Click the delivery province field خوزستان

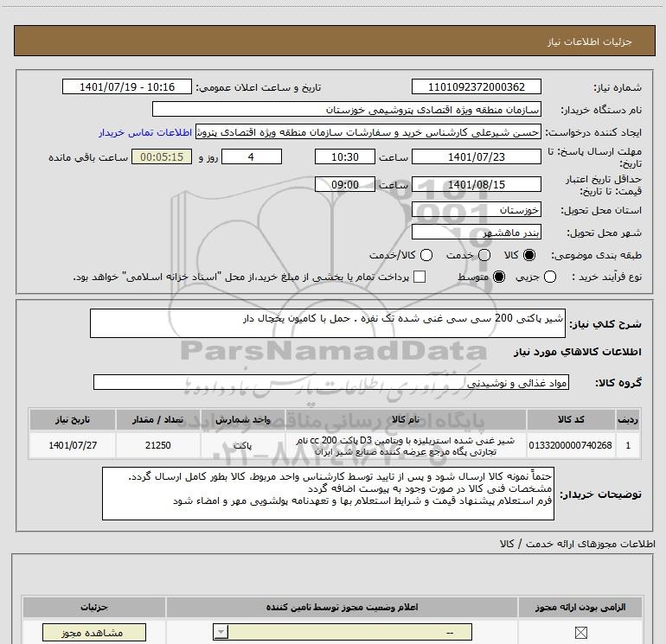[x=476, y=210]
